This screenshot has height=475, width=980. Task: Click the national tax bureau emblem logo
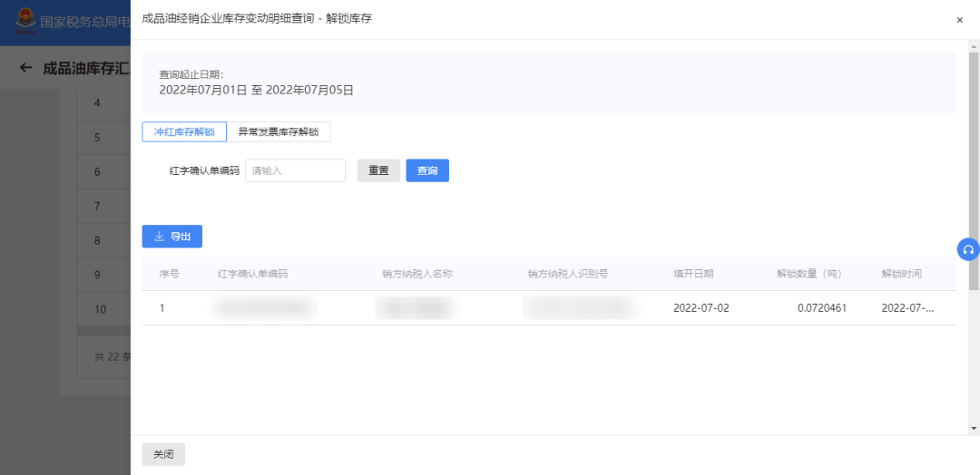(x=22, y=20)
